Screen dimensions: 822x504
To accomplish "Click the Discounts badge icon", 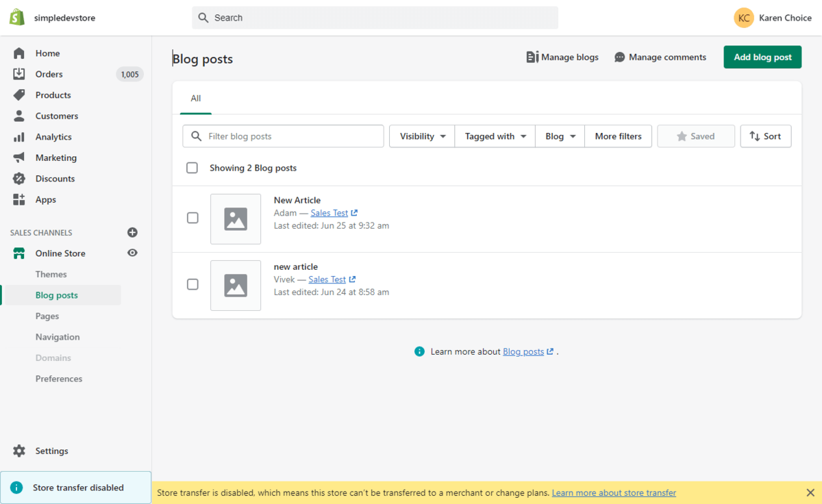I will point(19,179).
